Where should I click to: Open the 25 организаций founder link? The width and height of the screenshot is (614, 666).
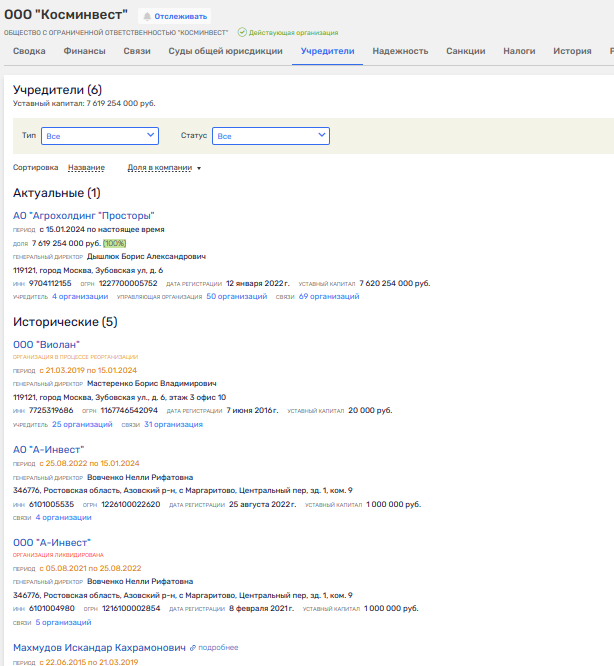(x=82, y=424)
